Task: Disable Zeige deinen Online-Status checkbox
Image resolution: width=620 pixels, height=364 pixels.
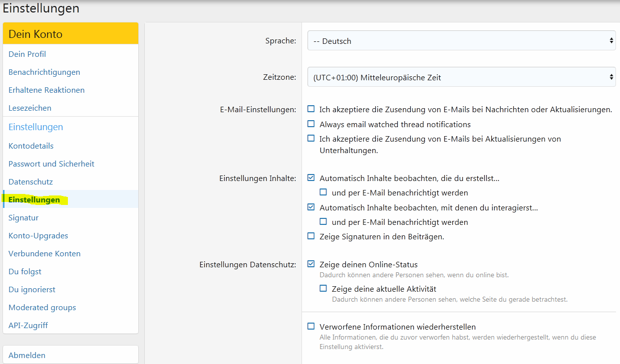Action: [311, 264]
